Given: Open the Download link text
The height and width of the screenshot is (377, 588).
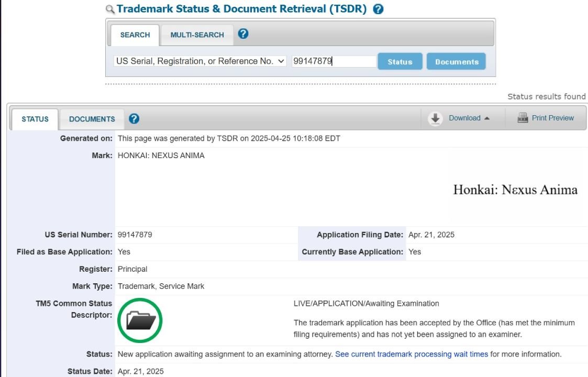Looking at the screenshot, I should [x=464, y=118].
